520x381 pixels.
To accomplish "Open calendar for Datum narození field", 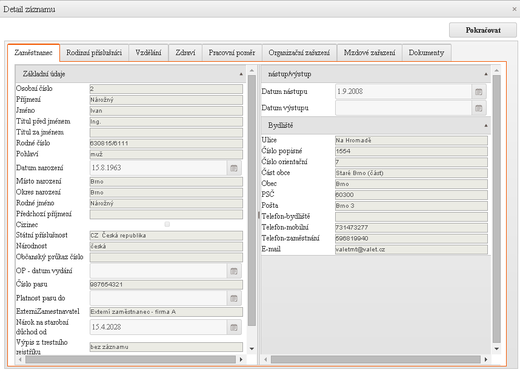I will (234, 168).
